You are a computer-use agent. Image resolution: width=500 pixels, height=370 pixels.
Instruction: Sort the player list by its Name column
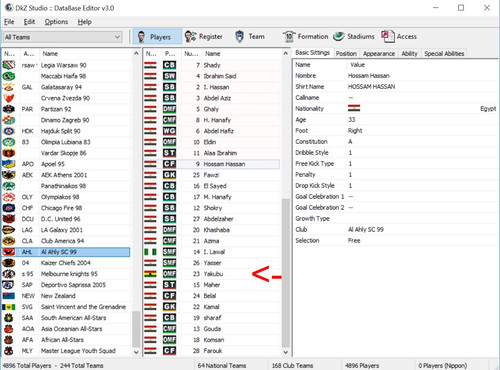[242, 54]
